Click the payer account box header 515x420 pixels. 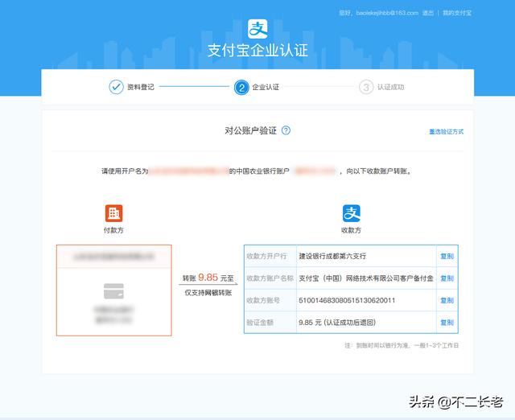click(x=114, y=257)
